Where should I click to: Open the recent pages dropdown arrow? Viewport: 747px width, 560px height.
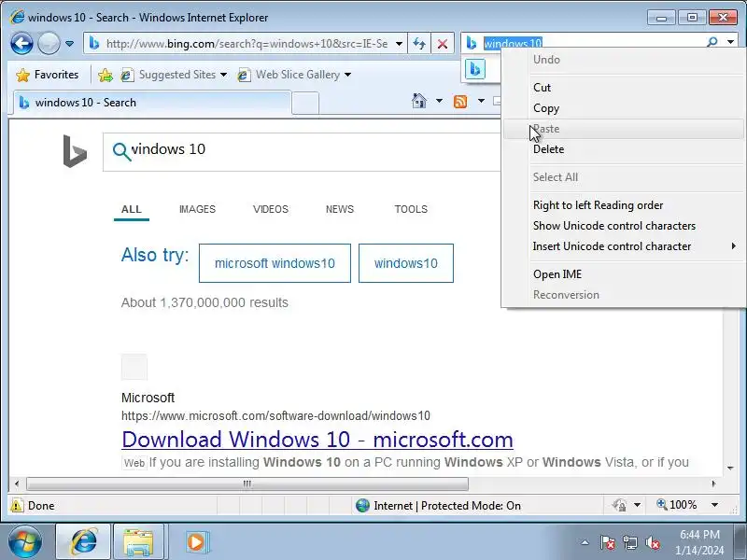coord(69,44)
